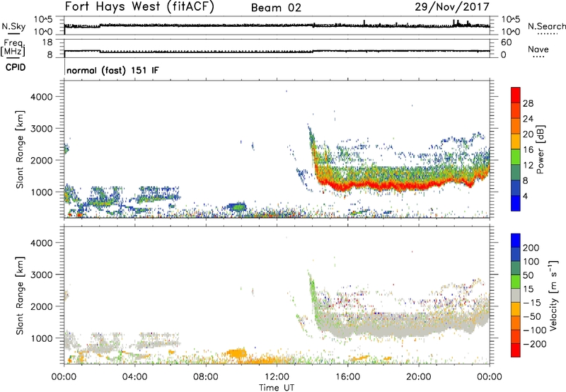Click the 'Velocity [m s-1]' colorbar title
The image size is (566, 392).
click(x=553, y=295)
